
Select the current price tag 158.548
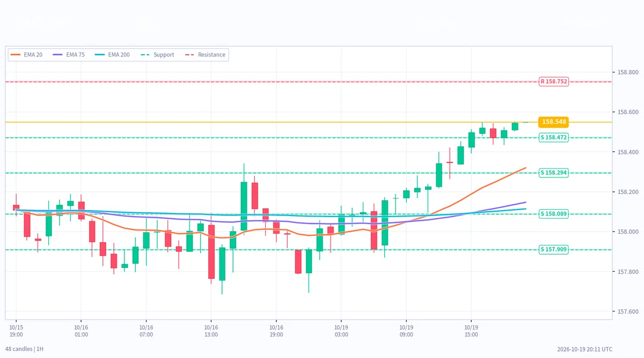pos(554,122)
